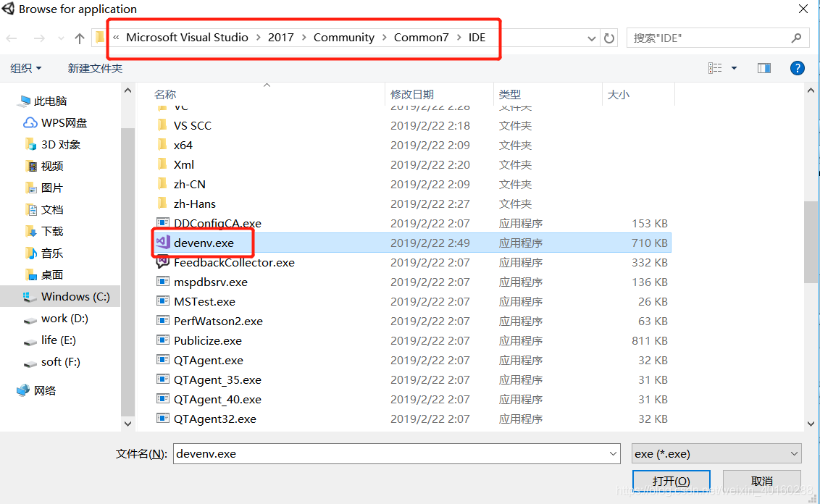820x504 pixels.
Task: Select 此电脑 in navigation pane
Action: (50, 101)
